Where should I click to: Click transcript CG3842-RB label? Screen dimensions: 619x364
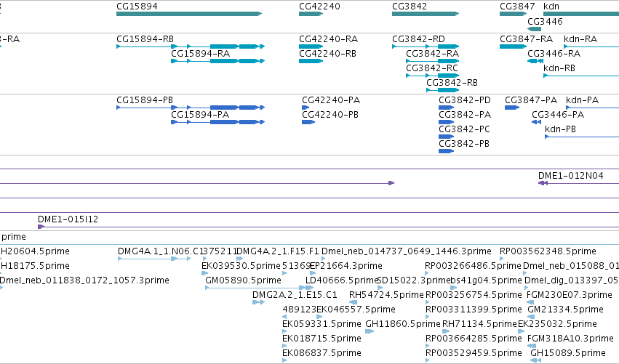click(452, 83)
